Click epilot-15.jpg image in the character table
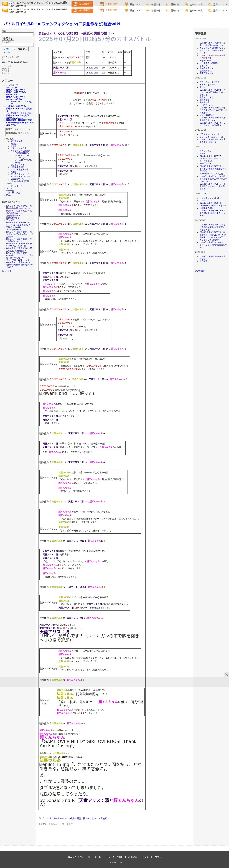This screenshot has height=868, width=229. click(x=61, y=63)
